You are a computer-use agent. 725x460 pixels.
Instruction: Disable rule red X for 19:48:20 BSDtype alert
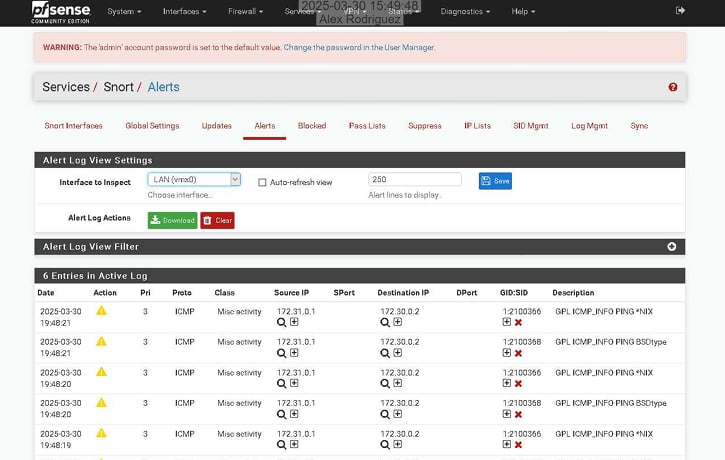pyautogui.click(x=518, y=415)
